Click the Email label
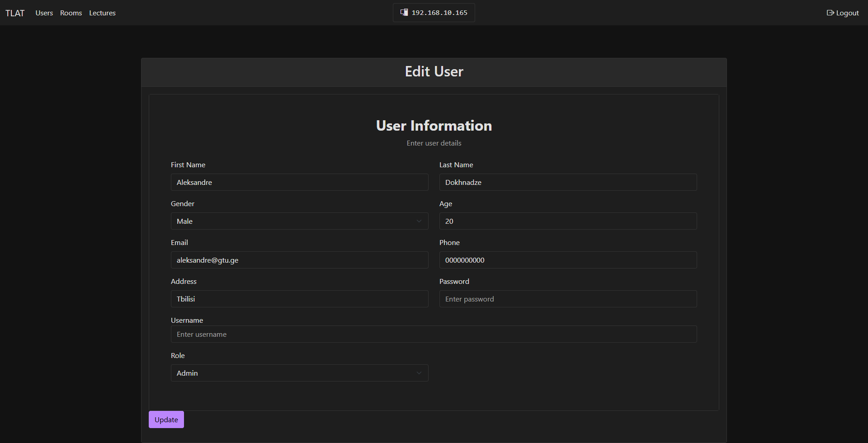 click(x=179, y=242)
